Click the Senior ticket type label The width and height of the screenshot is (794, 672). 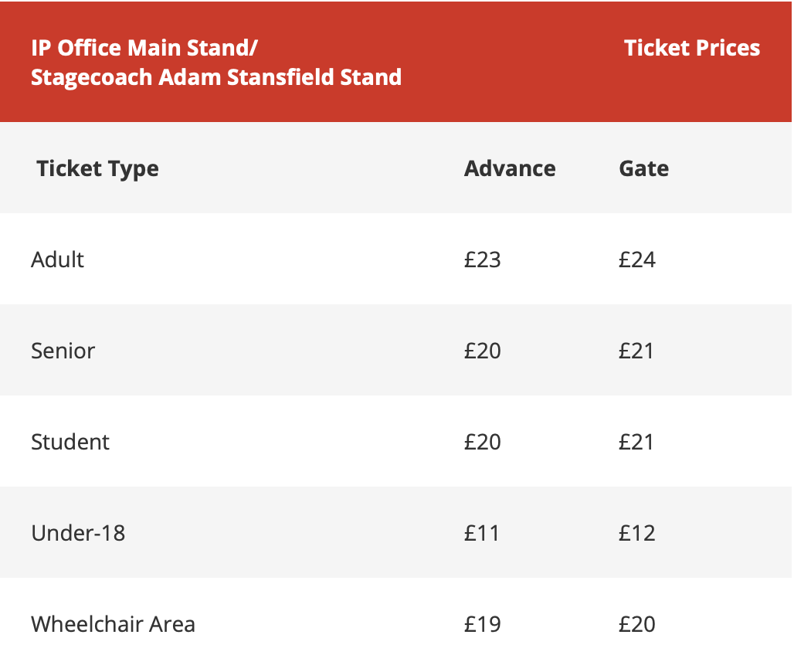(63, 351)
